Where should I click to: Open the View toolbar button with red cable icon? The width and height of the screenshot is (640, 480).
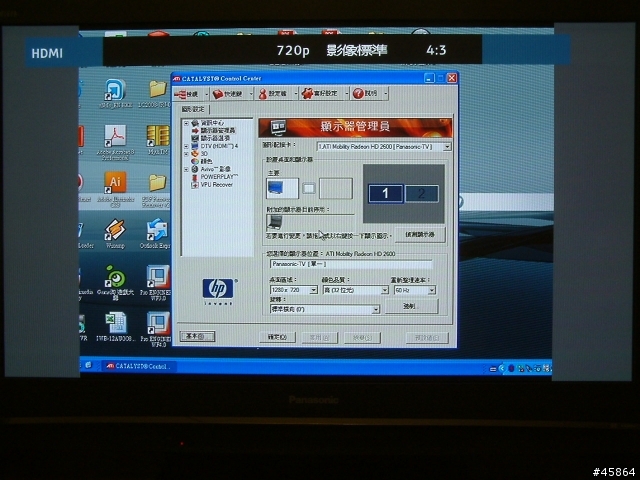[187, 94]
